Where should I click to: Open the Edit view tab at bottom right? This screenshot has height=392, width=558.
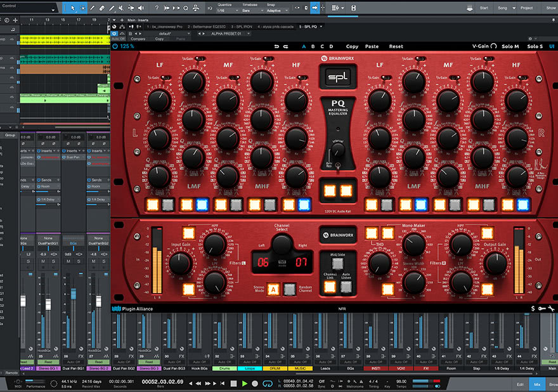click(x=520, y=384)
